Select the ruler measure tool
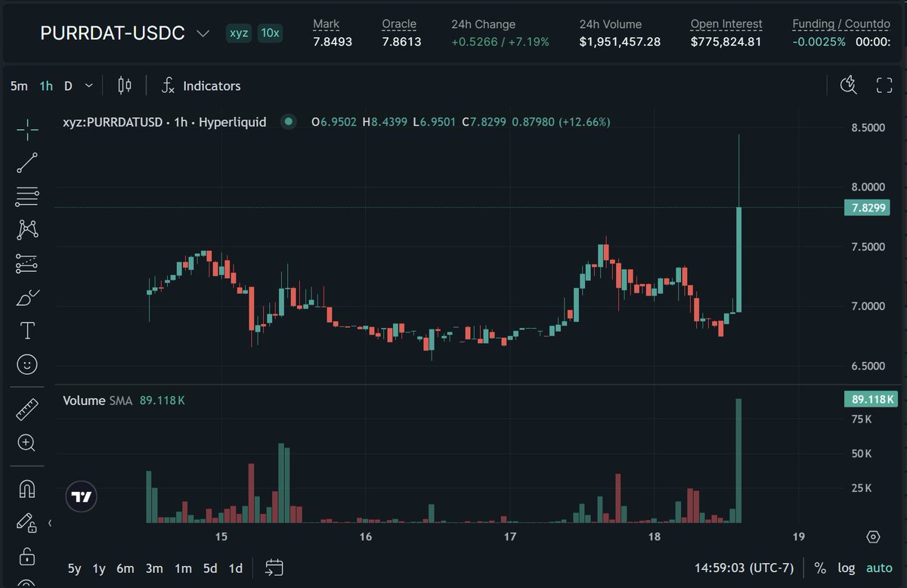The width and height of the screenshot is (907, 588). [27, 410]
